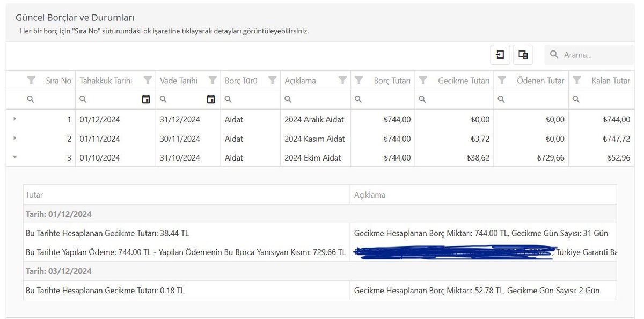Image resolution: width=644 pixels, height=319 pixels.
Task: Open Sıra No header funnel filter
Action: point(32,81)
